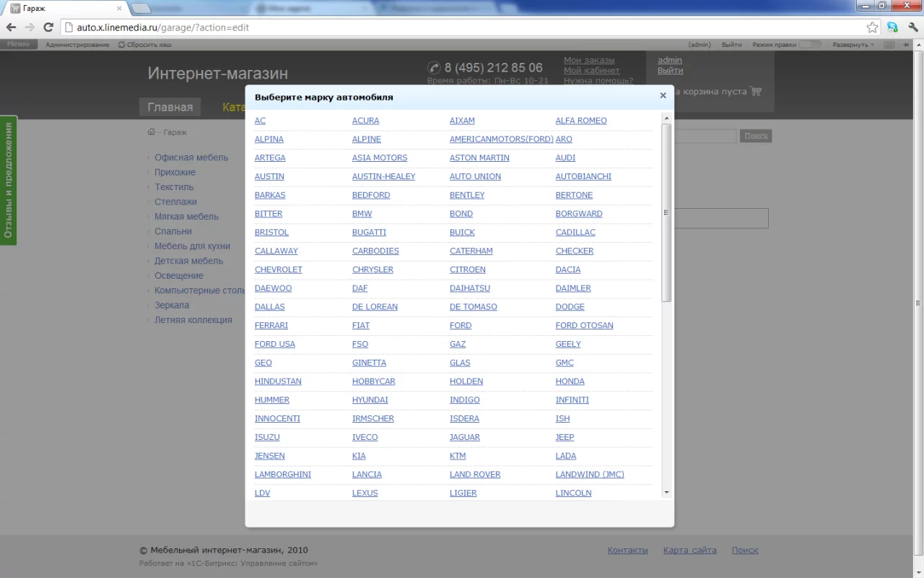Click the shopping cart icon
Viewport: 924px width, 578px height.
tap(756, 91)
